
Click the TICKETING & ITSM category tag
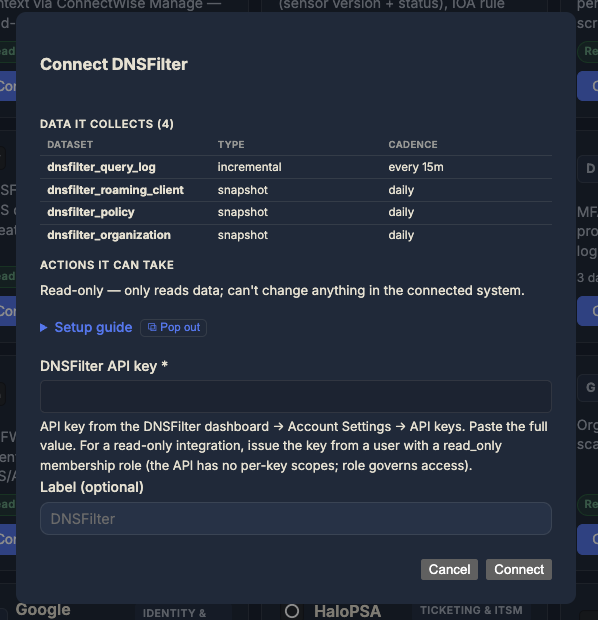[471, 611]
